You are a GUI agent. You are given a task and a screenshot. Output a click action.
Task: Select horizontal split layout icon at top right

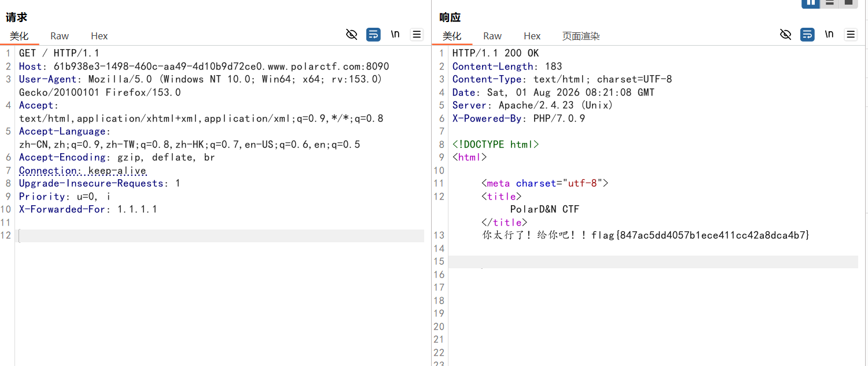(x=830, y=3)
